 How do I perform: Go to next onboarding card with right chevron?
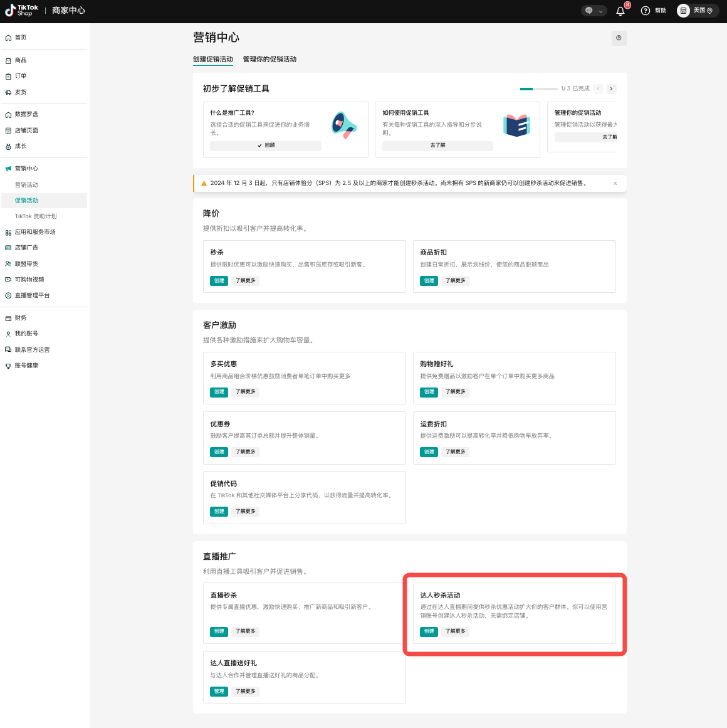click(612, 89)
